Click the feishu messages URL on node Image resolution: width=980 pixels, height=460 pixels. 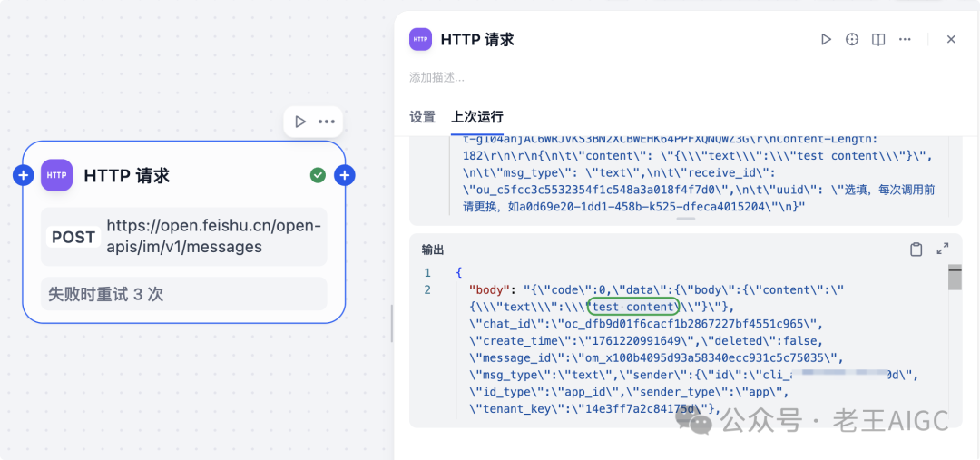214,236
